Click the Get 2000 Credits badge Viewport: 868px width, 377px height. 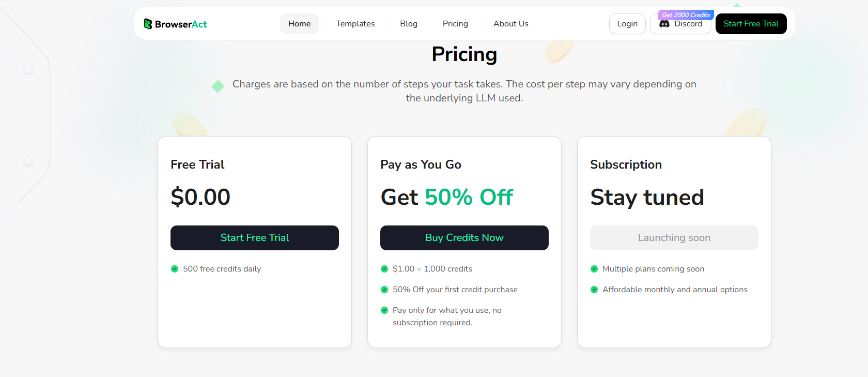point(686,15)
